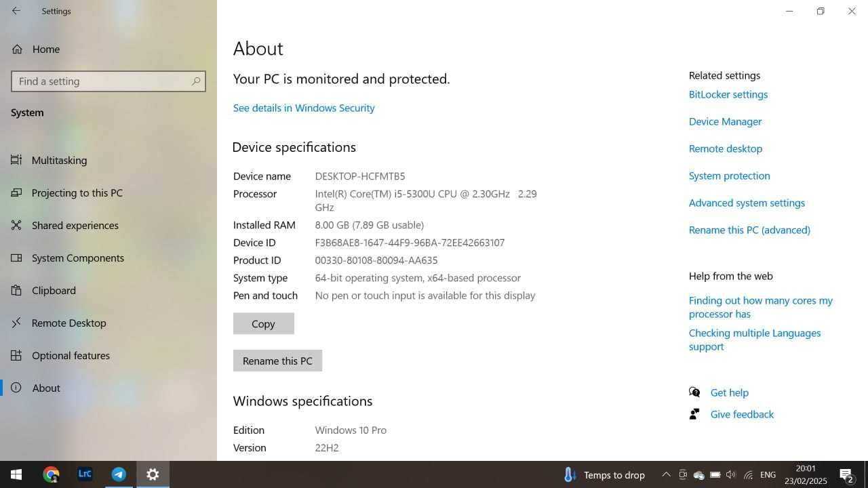Click the Home house icon
The width and height of the screenshot is (868, 488).
click(x=17, y=49)
